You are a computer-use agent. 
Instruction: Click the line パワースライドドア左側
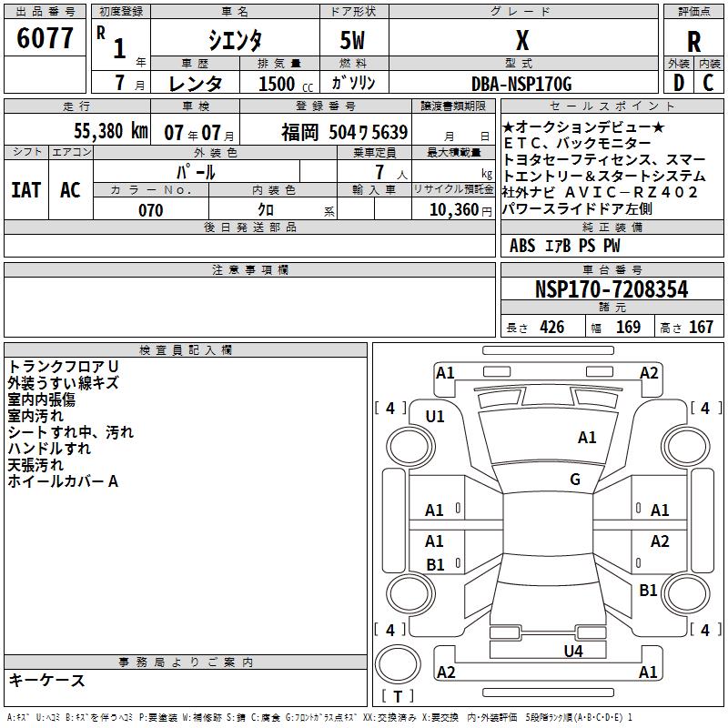578,209
